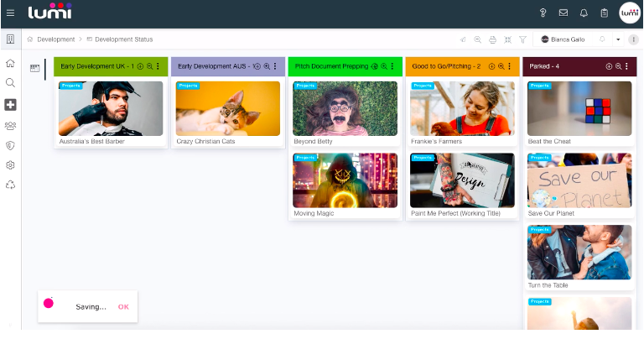The height and width of the screenshot is (339, 644).
Task: Click the recycle icon in sidebar
Action: coord(10,185)
